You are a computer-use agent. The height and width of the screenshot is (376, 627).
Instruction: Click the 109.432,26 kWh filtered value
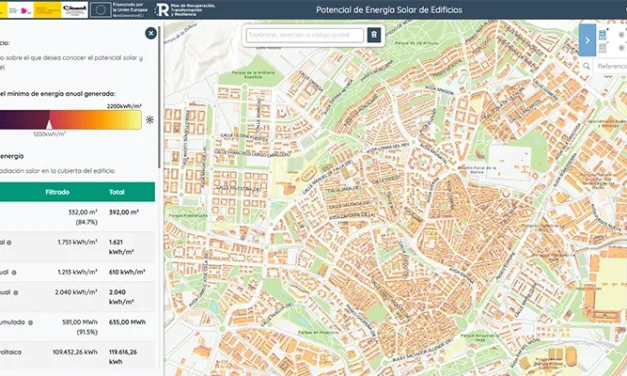[x=75, y=352]
